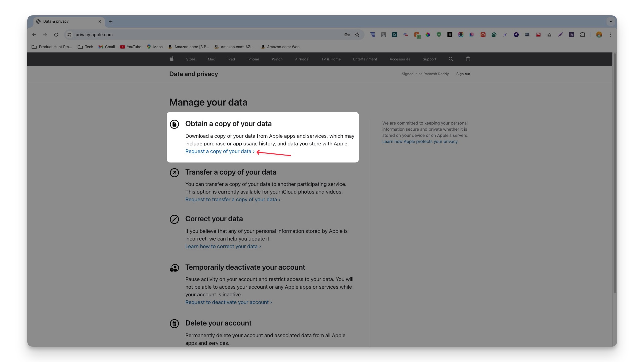Select the Data & privacy browser tab

pos(69,21)
